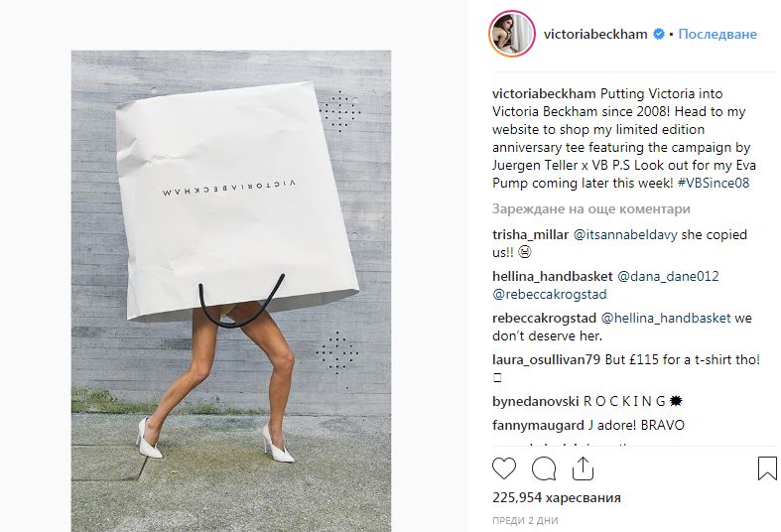Visit hellina_handbasket commenter profile
Viewport: 781px width, 532px height.
tap(552, 276)
